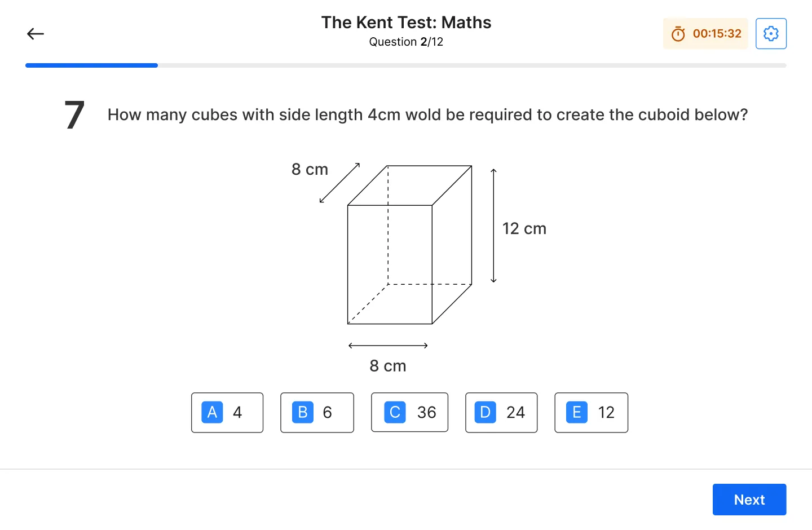Open the settings gear icon
The image size is (812, 530).
(771, 34)
